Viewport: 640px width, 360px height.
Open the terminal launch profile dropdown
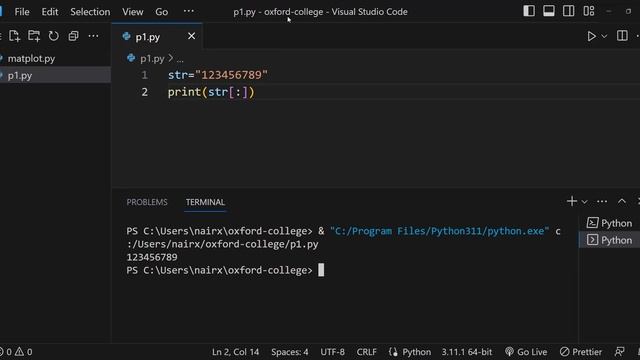(x=584, y=202)
